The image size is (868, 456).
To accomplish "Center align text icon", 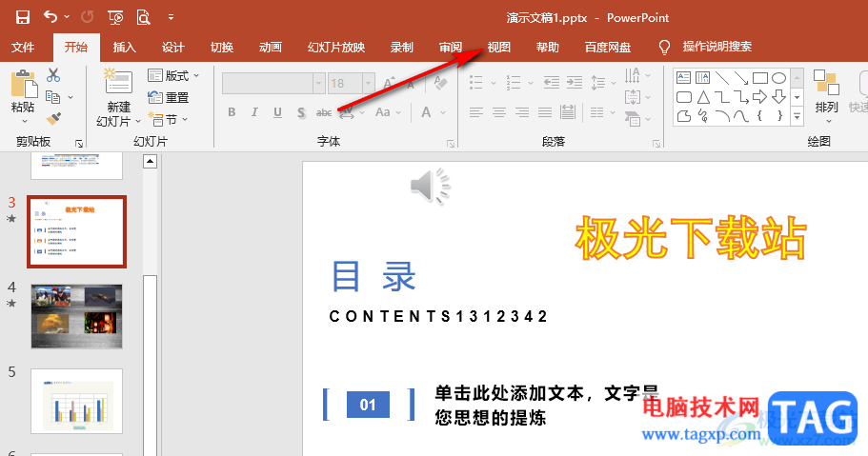I will pyautogui.click(x=499, y=113).
